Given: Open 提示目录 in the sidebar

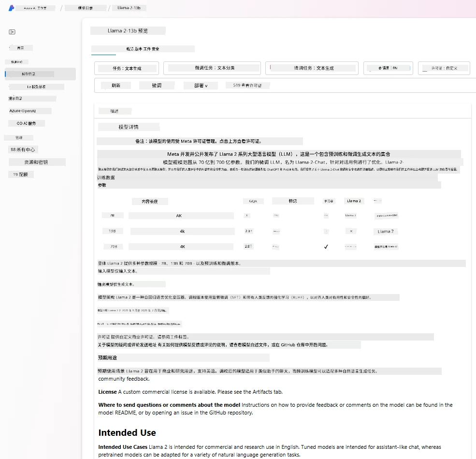Looking at the screenshot, I should coord(15,98).
